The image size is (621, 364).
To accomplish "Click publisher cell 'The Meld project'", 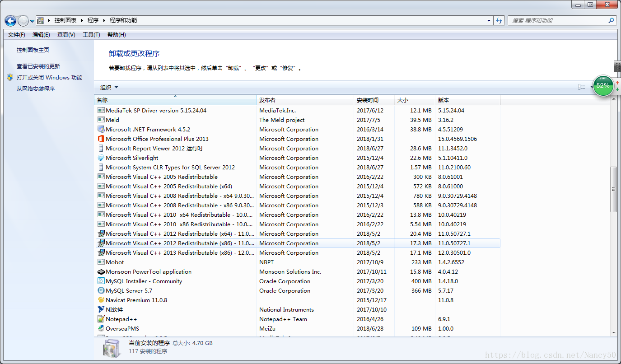I will 282,120.
